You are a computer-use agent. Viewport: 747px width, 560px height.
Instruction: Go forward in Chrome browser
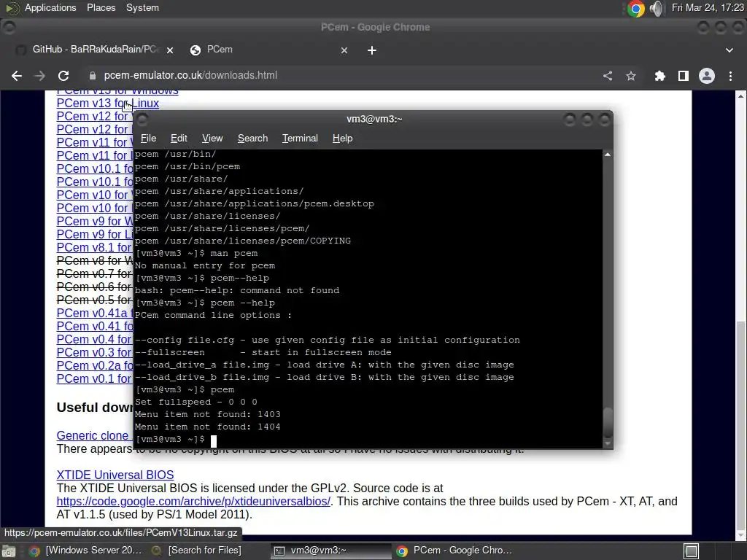pos(40,76)
